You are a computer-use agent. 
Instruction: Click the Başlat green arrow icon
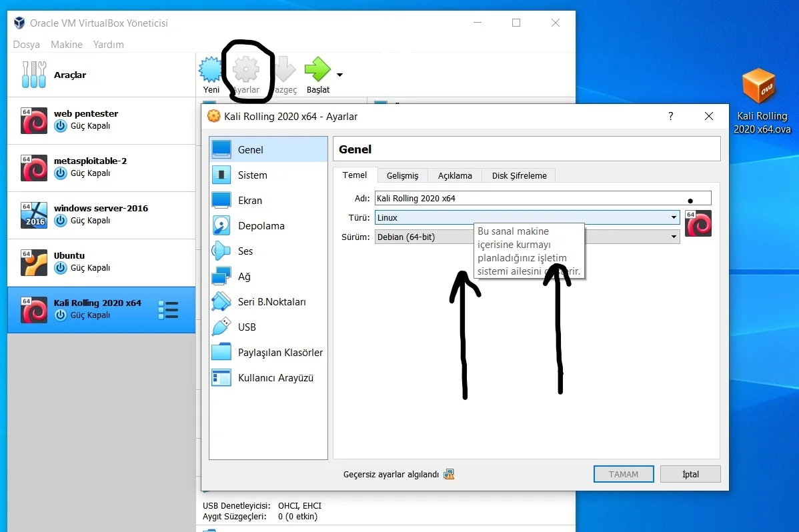317,69
